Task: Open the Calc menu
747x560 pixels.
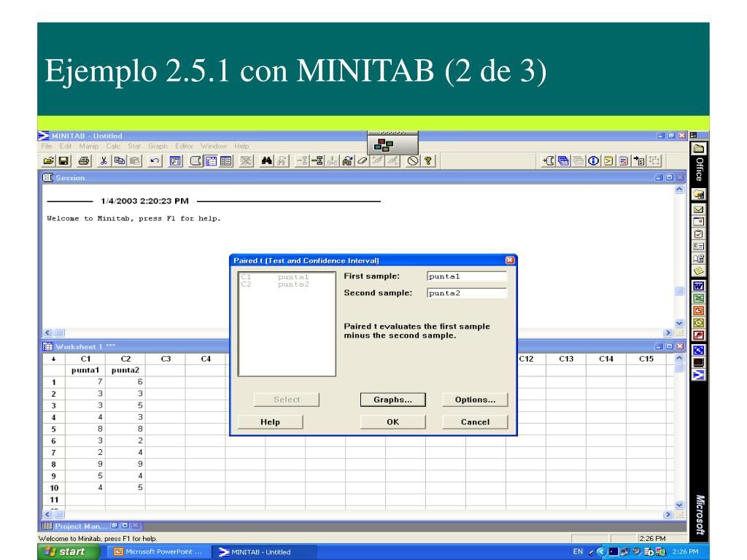Action: 113,146
